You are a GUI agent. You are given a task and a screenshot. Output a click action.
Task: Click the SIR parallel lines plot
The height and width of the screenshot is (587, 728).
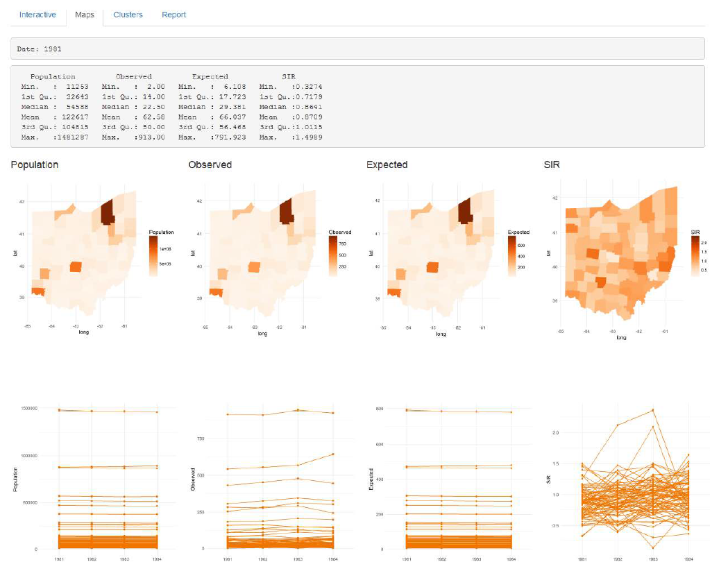tap(635, 486)
